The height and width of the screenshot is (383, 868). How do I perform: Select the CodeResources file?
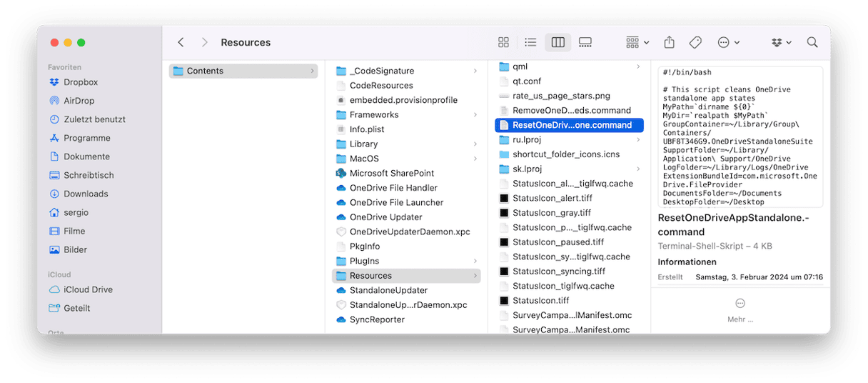pyautogui.click(x=381, y=86)
